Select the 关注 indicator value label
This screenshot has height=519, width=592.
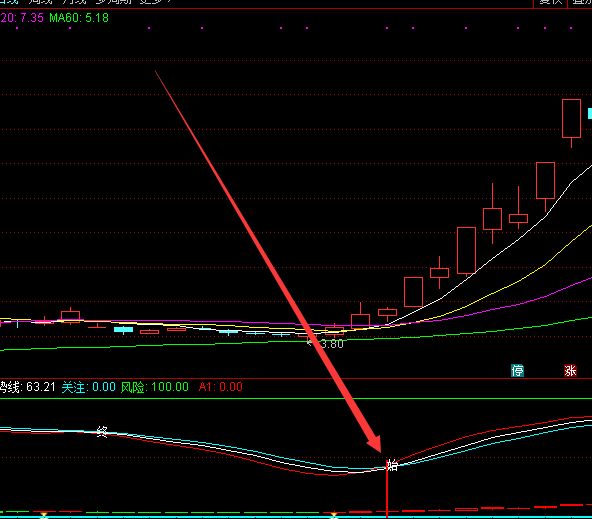(x=89, y=387)
